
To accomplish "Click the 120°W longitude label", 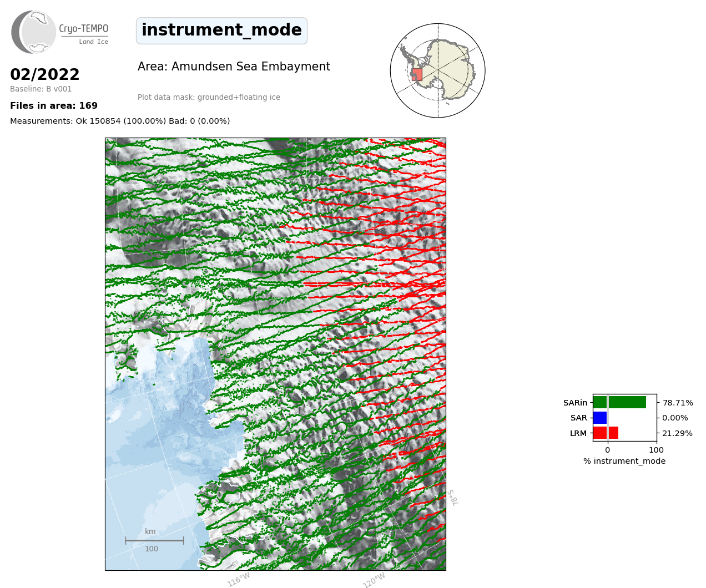I will [x=374, y=580].
